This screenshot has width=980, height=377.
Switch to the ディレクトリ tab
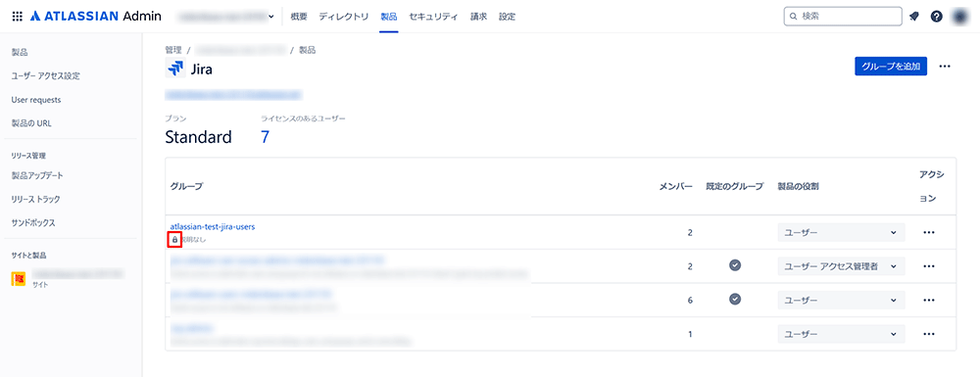[x=344, y=17]
